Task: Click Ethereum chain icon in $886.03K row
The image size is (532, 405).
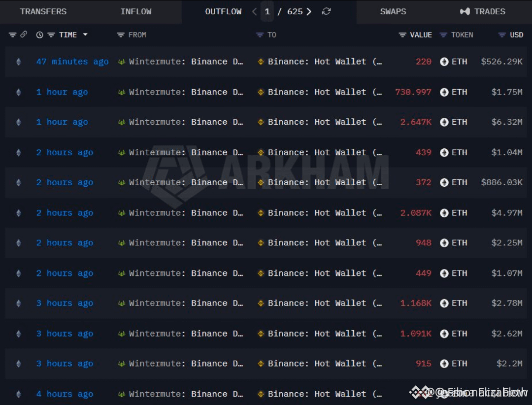Action: coord(19,183)
